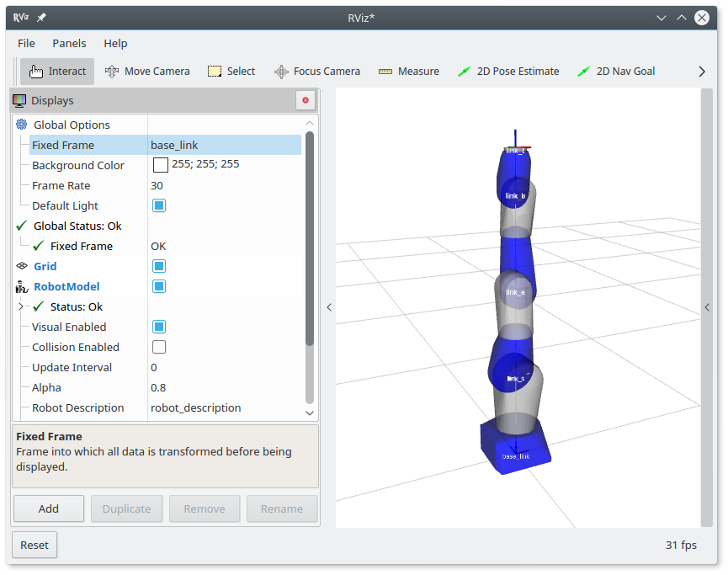The width and height of the screenshot is (728, 575).
Task: Select the Interact tool
Action: 57,72
